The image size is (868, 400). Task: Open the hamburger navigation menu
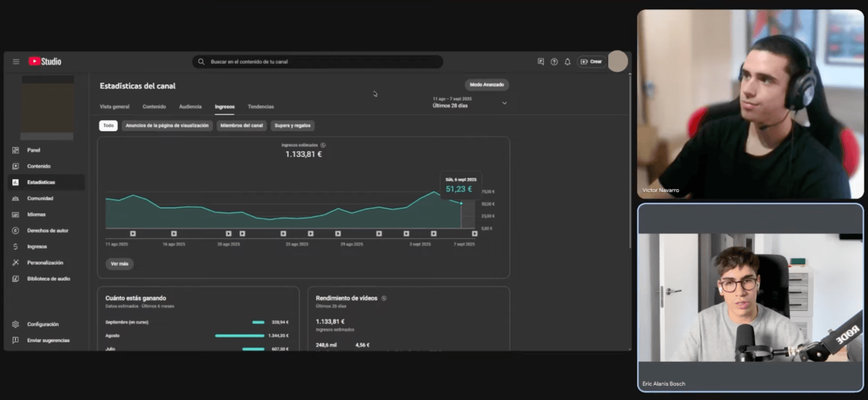[16, 62]
